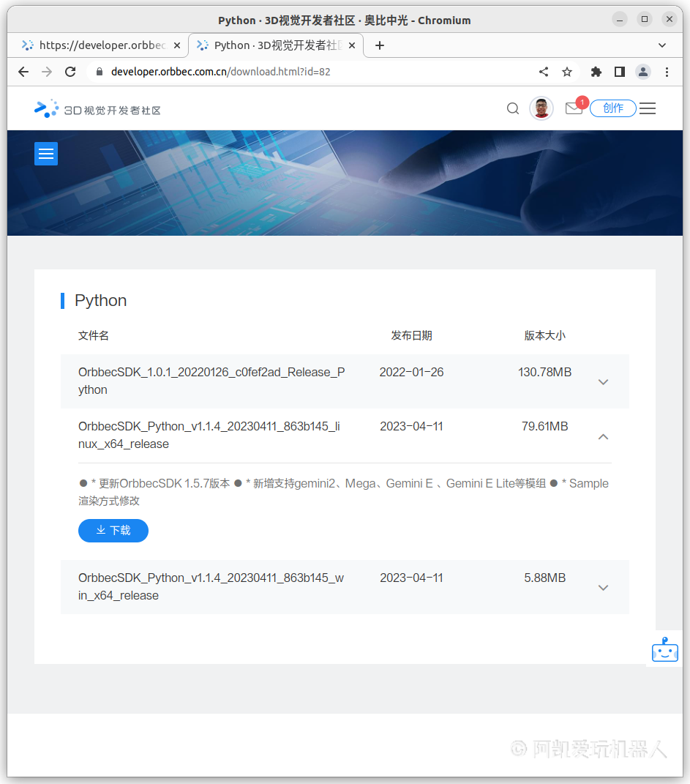Click the 130.78MB size value
690x784 pixels.
click(x=544, y=373)
